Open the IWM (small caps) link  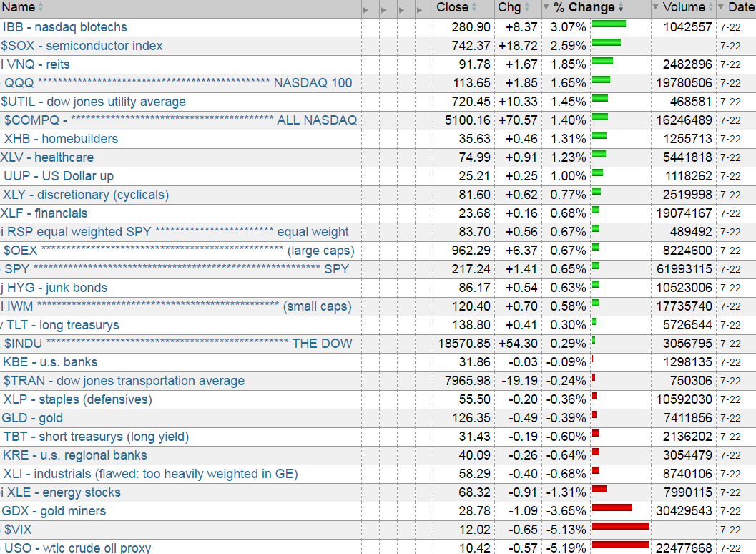[180, 306]
